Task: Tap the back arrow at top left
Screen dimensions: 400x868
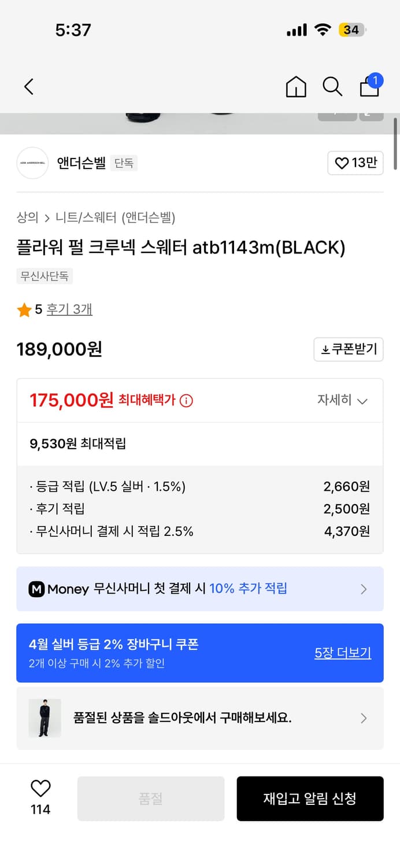Action: 28,86
